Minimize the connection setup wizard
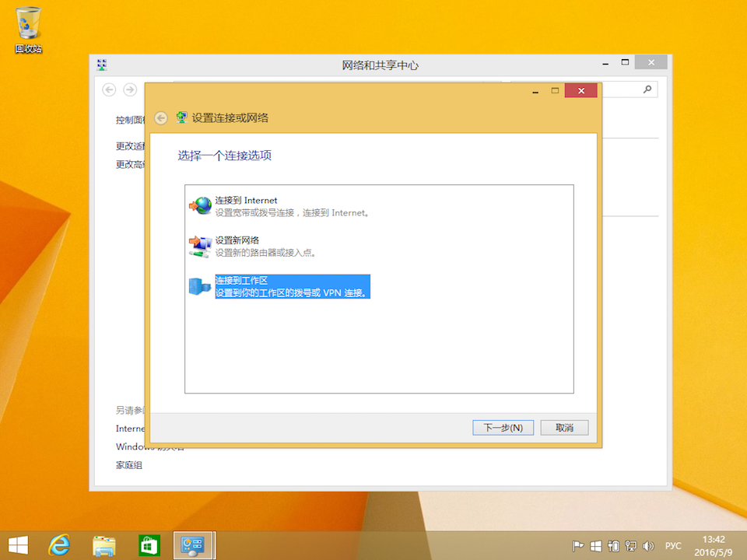Image resolution: width=747 pixels, height=560 pixels. pyautogui.click(x=535, y=90)
